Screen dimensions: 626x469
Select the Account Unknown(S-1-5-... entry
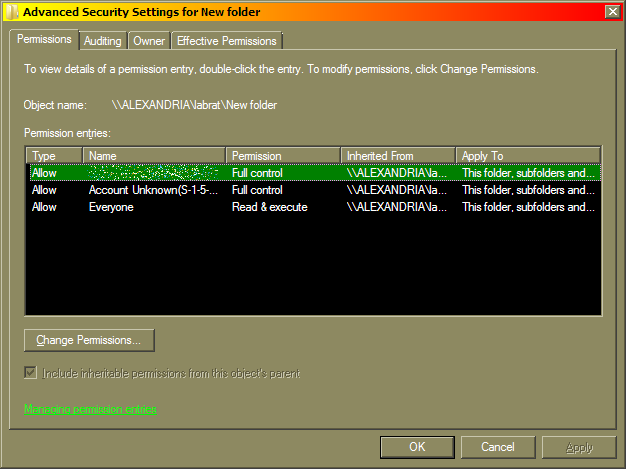[313, 190]
